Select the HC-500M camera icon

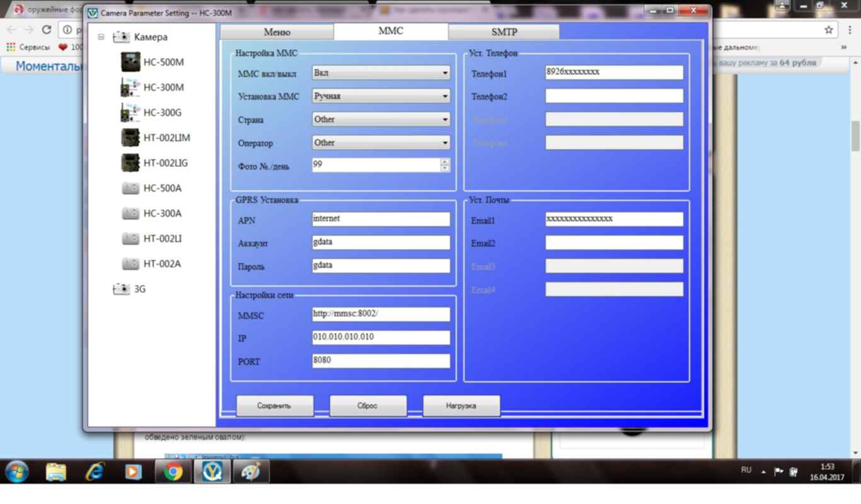(130, 62)
